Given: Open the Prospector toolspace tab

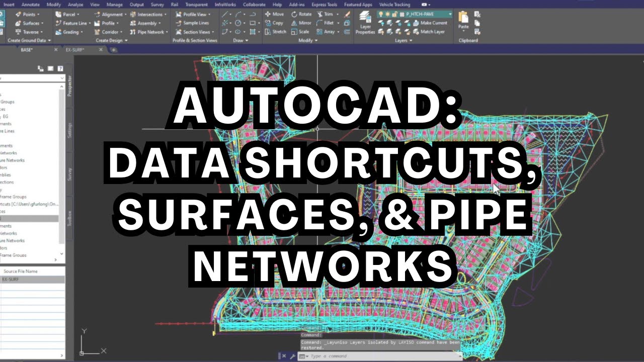Looking at the screenshot, I should (70, 85).
